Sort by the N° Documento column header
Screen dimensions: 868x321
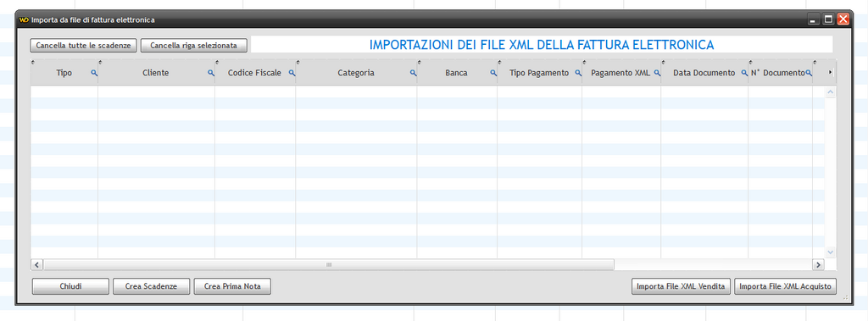[x=778, y=73]
